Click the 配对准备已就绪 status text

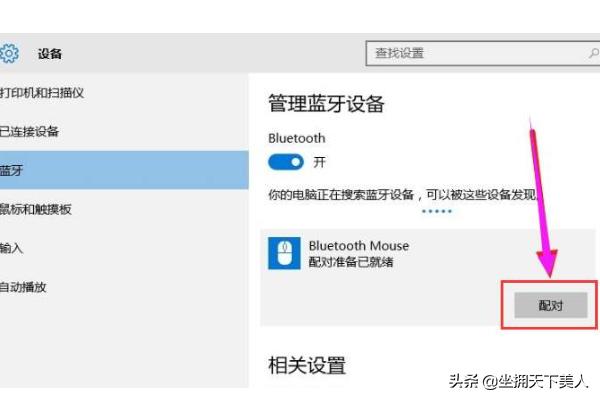350,262
